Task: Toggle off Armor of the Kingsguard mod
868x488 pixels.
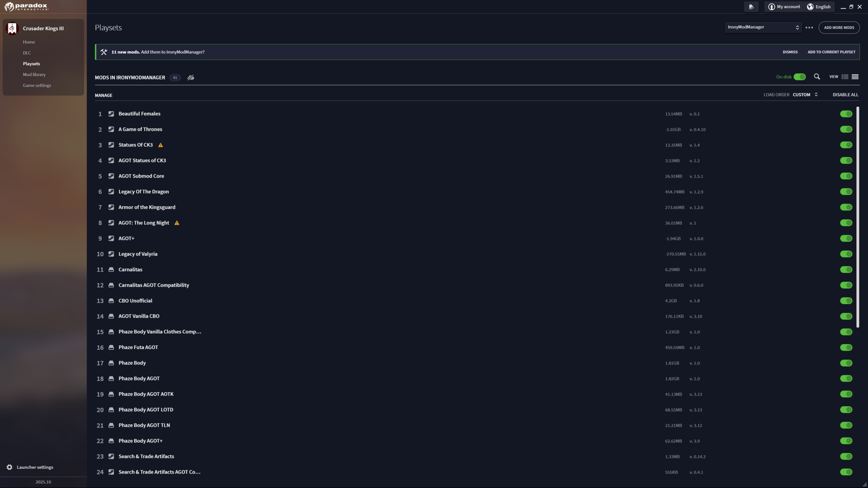Action: 846,207
